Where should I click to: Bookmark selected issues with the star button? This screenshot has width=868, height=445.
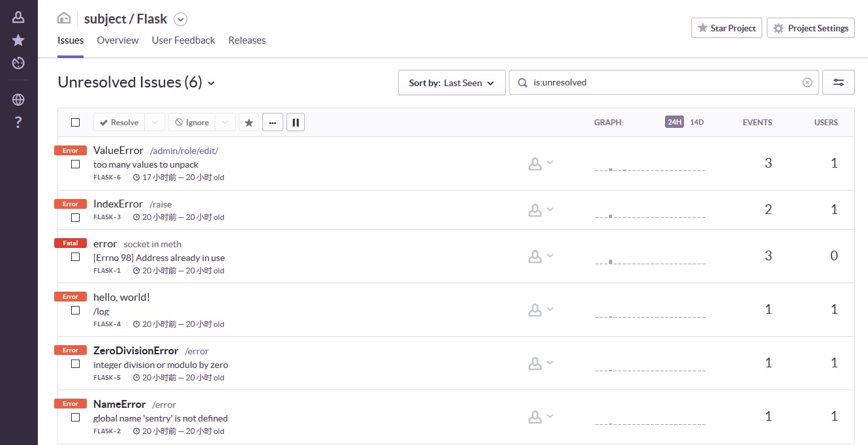click(x=249, y=122)
